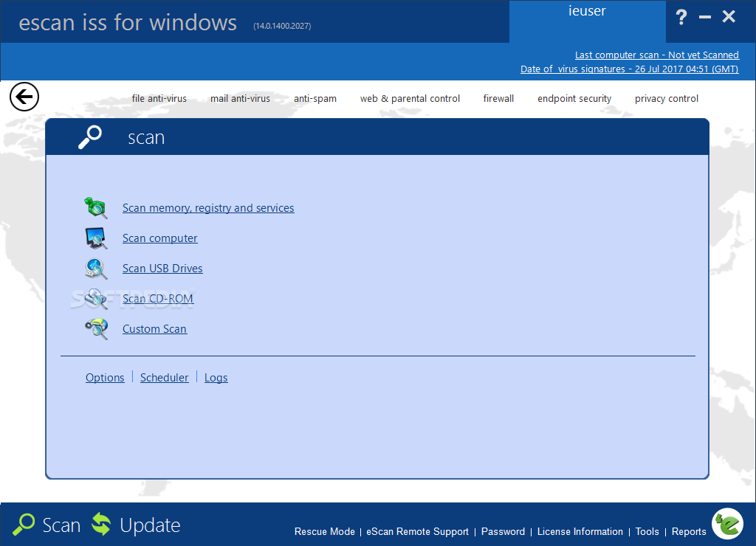This screenshot has height=546, width=756.
Task: Click Last computer scan status link
Action: coord(656,55)
